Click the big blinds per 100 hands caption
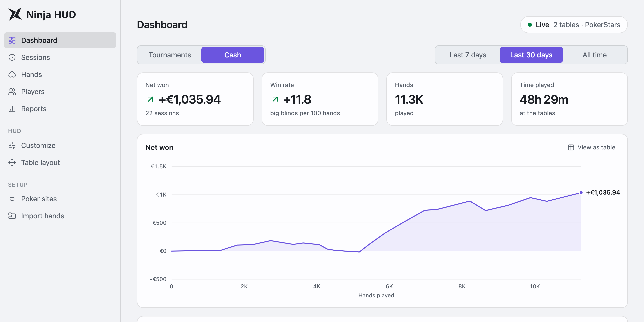The height and width of the screenshot is (322, 644). (305, 113)
